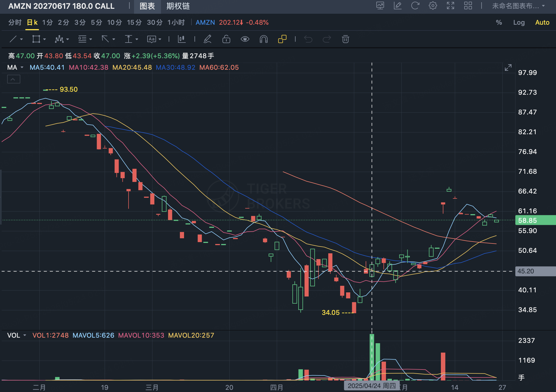Click the 58.85 current price label
Image resolution: width=556 pixels, height=392 pixels.
535,220
